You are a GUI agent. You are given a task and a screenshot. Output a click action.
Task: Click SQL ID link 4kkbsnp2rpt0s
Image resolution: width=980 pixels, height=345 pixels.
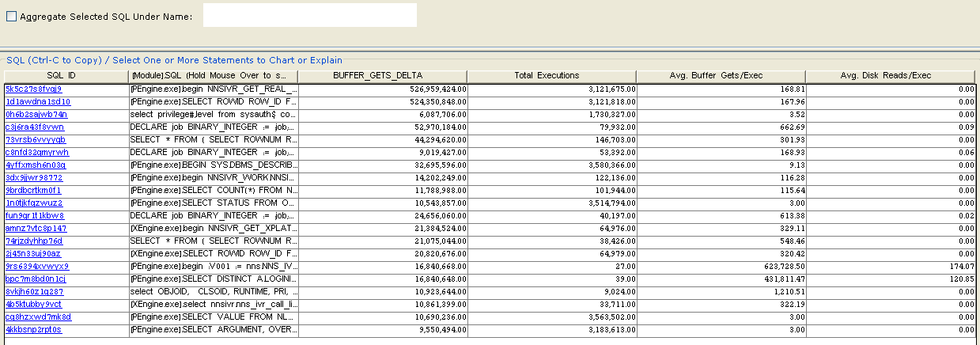(x=33, y=330)
